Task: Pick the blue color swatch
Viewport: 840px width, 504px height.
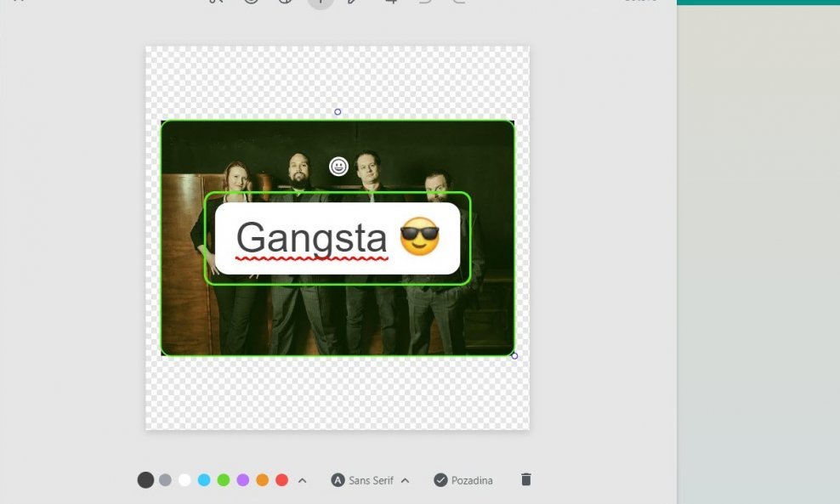Action: click(x=204, y=480)
